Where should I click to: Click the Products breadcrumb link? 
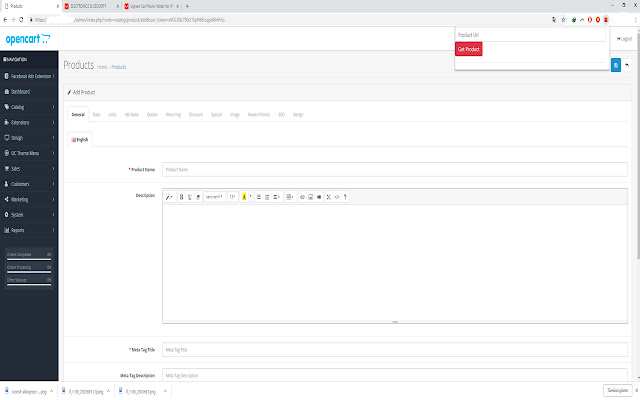[119, 67]
